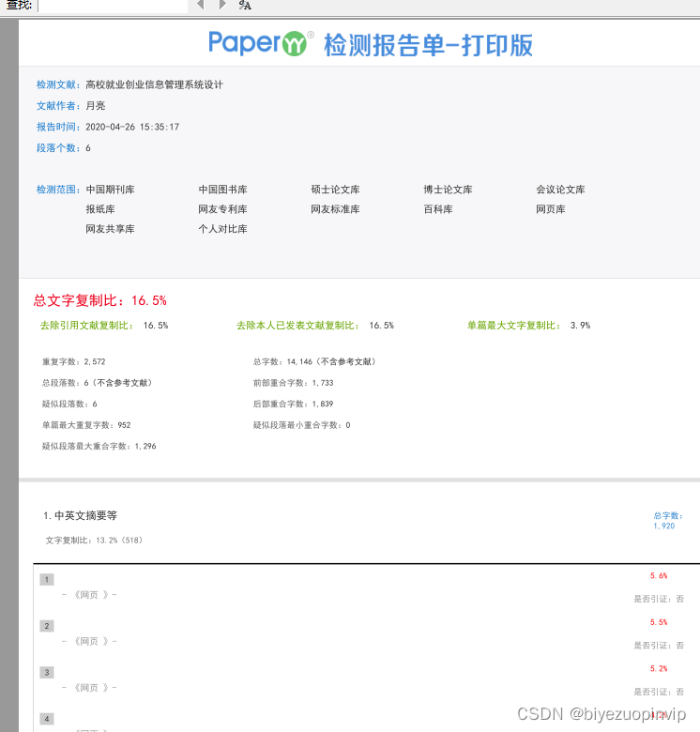700x732 pixels.
Task: Click 是否引证: 否 for entry 2
Action: pyautogui.click(x=659, y=646)
